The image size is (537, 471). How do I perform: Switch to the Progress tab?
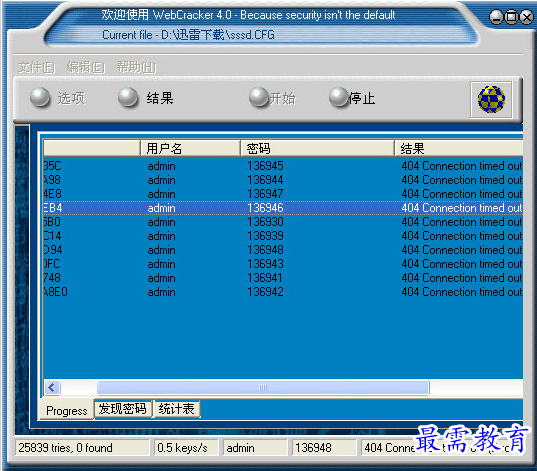[66, 410]
